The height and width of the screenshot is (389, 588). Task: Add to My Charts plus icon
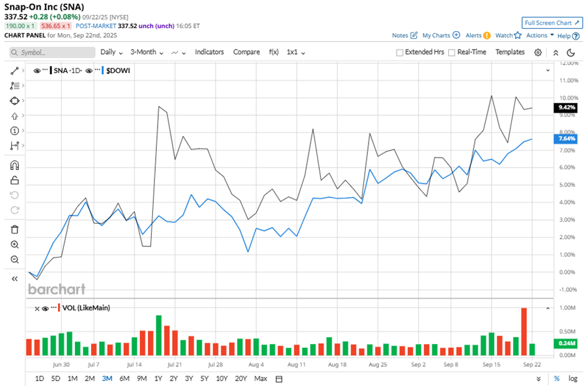click(x=456, y=35)
